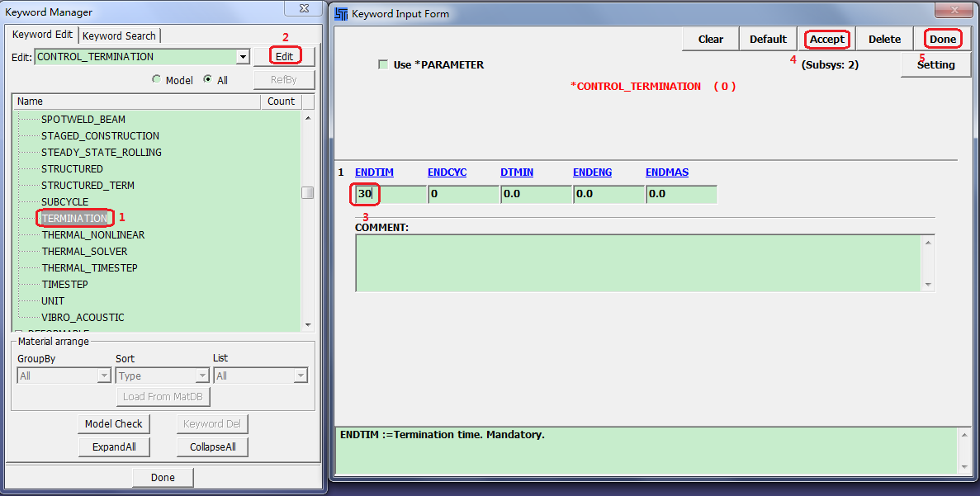Open the ENDMAS field help link
This screenshot has height=496, width=980.
(667, 172)
